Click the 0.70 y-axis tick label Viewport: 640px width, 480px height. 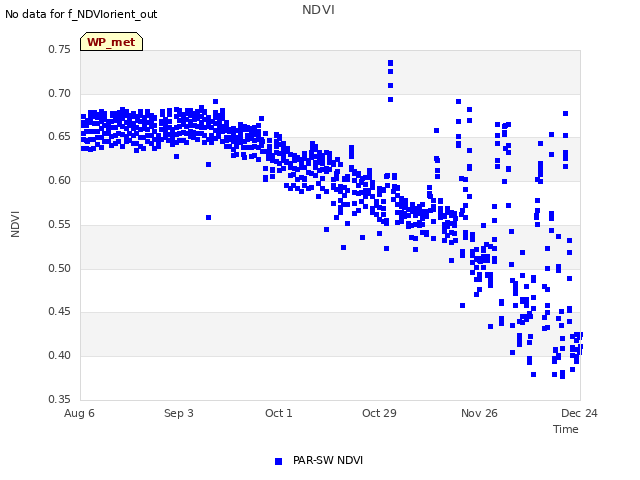pyautogui.click(x=60, y=93)
